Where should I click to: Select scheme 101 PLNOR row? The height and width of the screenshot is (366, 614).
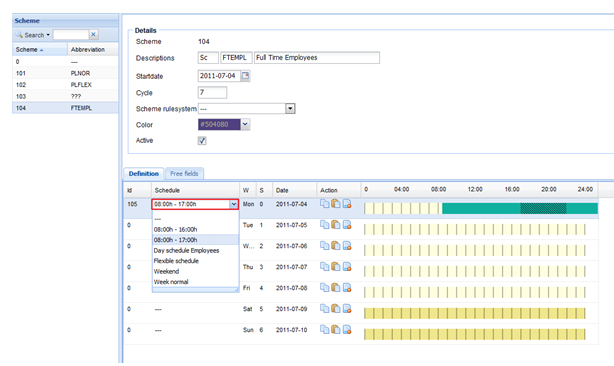[x=65, y=73]
